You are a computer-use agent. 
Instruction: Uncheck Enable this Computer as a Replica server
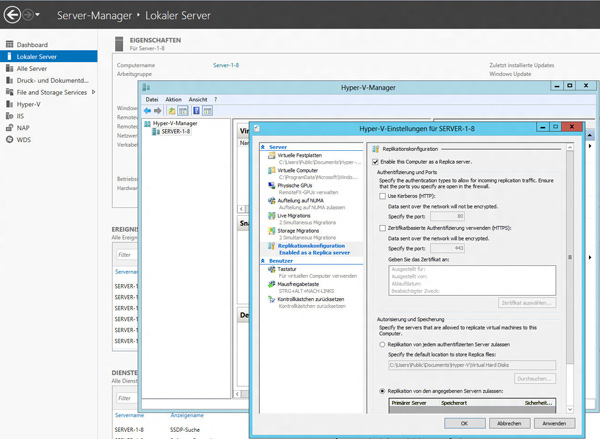click(375, 162)
